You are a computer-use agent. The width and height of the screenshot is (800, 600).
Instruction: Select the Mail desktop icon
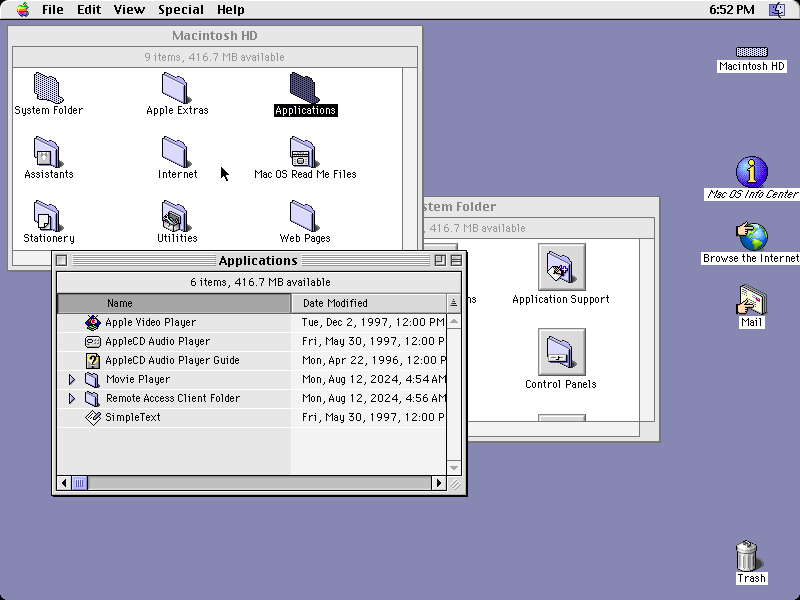click(752, 300)
